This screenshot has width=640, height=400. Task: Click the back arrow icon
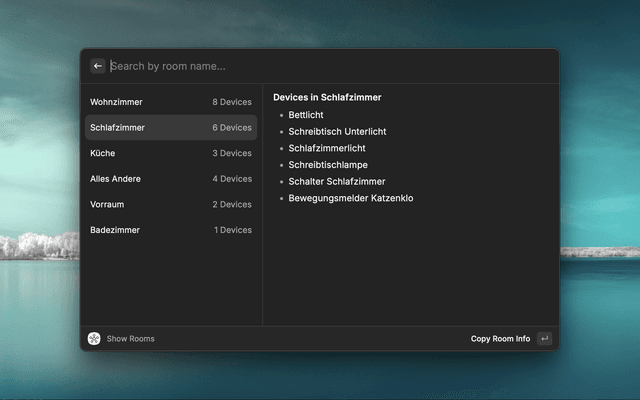pyautogui.click(x=98, y=66)
